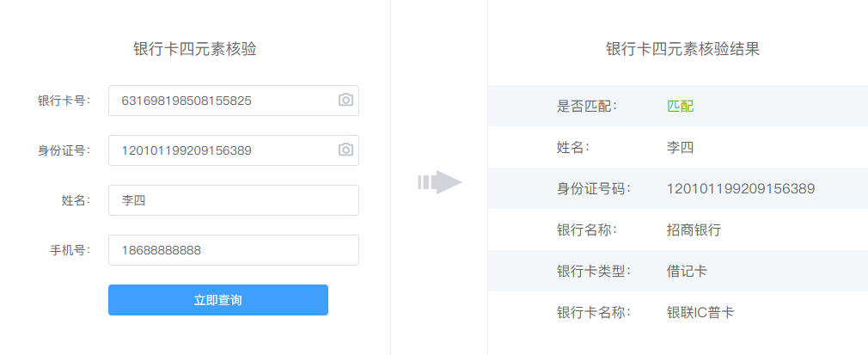Click the 立即查询 button
The width and height of the screenshot is (868, 355).
coord(218,300)
